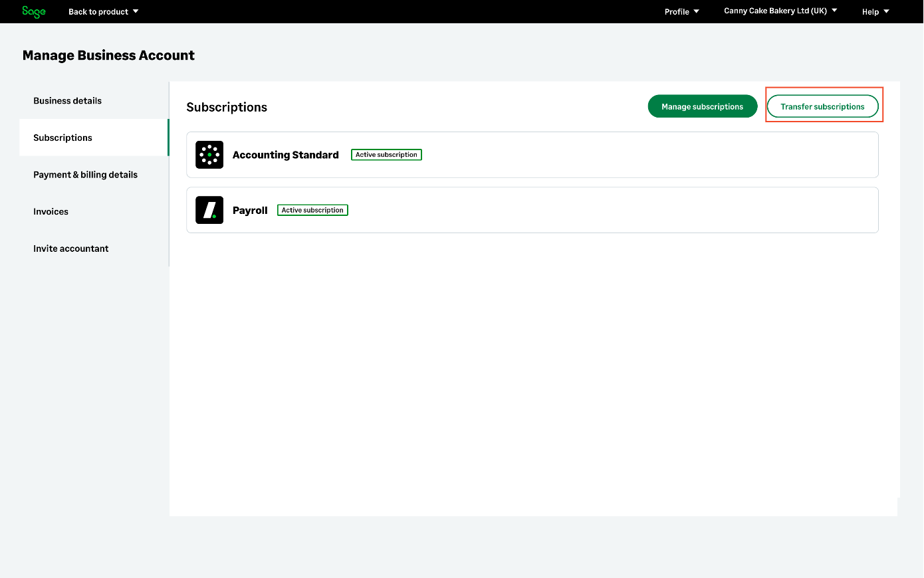The height and width of the screenshot is (578, 924).
Task: Click the Back to product dropdown arrow
Action: tap(136, 11)
